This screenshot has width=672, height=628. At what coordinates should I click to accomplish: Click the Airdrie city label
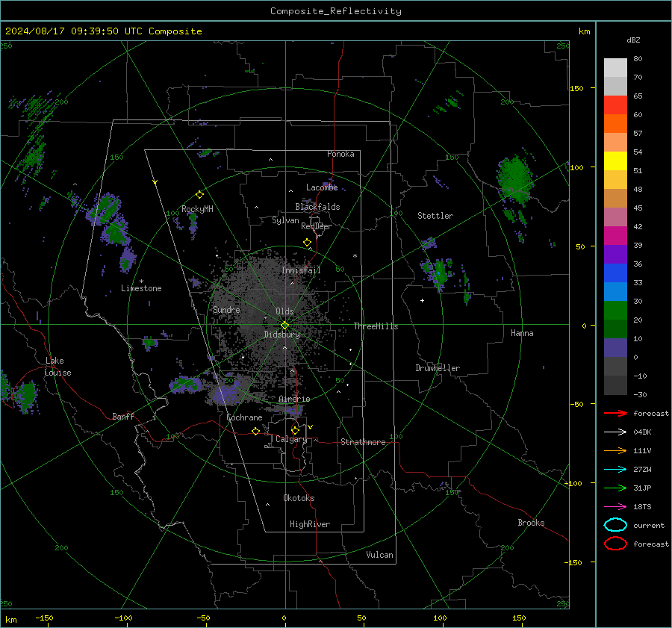(294, 399)
